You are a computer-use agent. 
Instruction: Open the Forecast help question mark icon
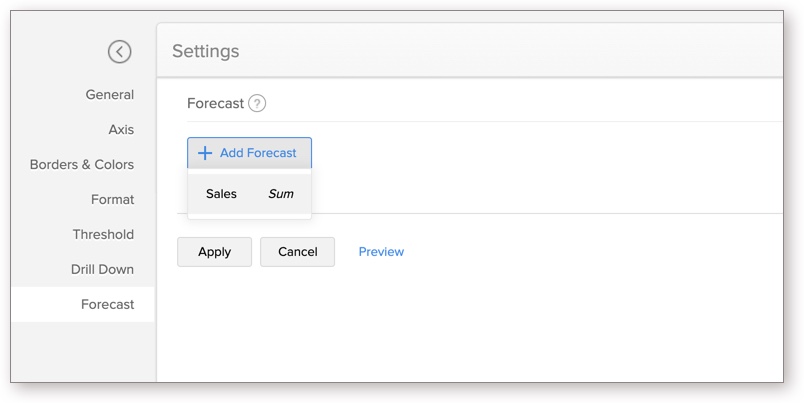click(257, 104)
